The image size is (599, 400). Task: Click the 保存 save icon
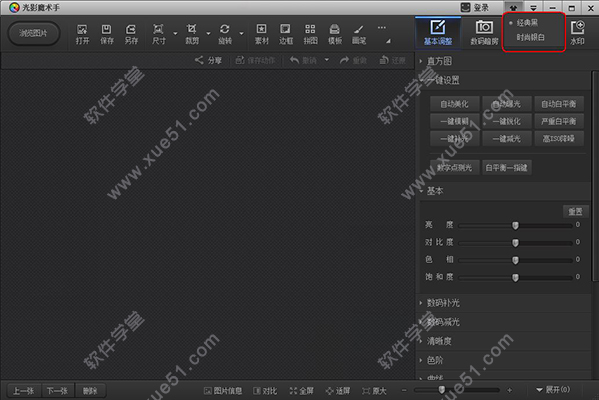(x=107, y=34)
